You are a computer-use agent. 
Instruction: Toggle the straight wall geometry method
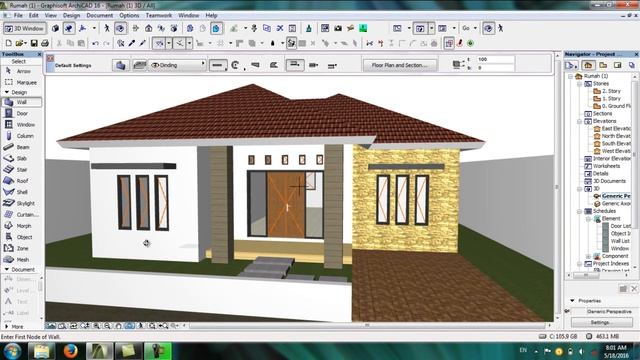[218, 65]
